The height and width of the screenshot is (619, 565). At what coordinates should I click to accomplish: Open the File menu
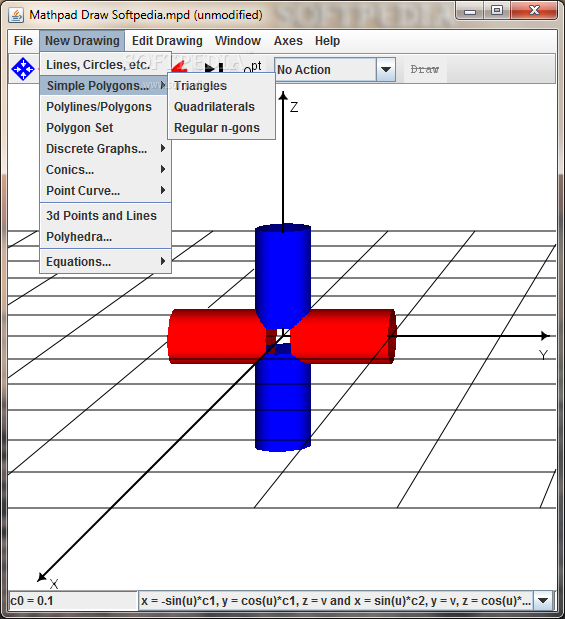coord(23,41)
